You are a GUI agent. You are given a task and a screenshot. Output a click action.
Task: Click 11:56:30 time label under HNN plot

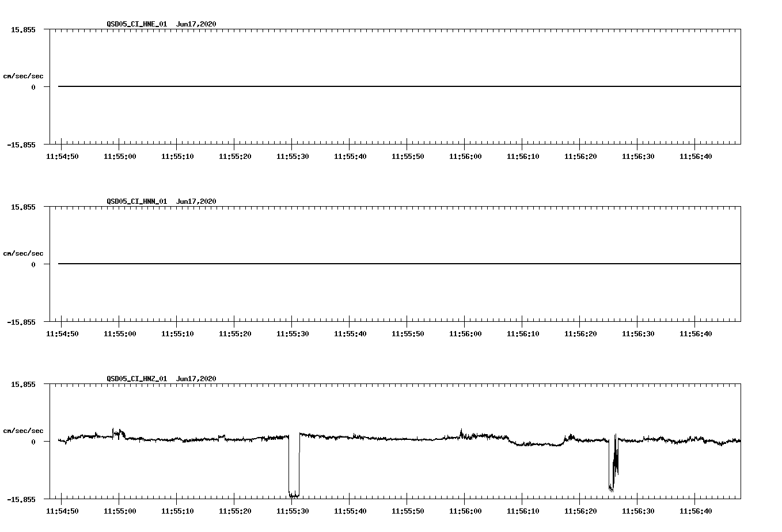click(x=638, y=334)
